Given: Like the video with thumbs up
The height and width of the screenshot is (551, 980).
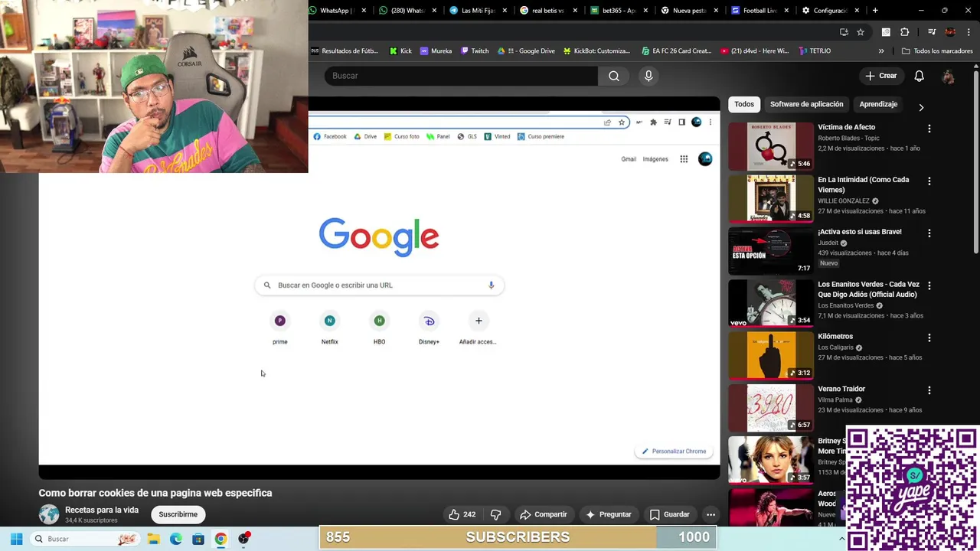Looking at the screenshot, I should point(462,514).
